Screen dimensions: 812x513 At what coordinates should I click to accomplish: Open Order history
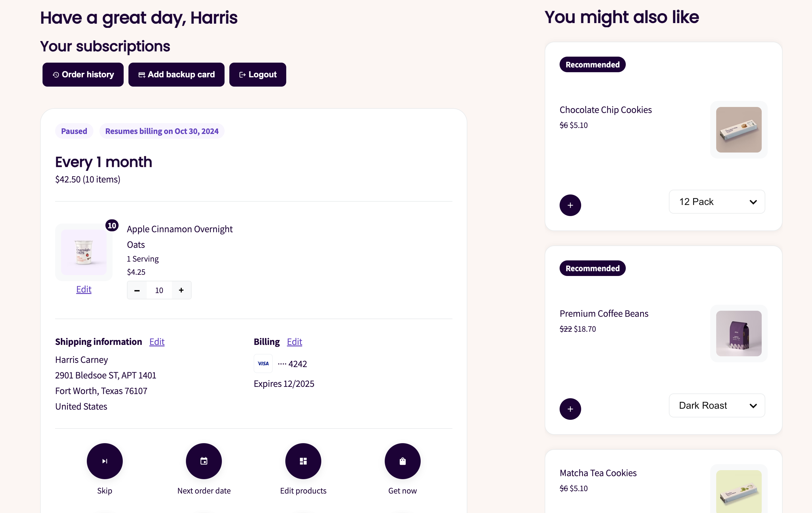(x=83, y=75)
